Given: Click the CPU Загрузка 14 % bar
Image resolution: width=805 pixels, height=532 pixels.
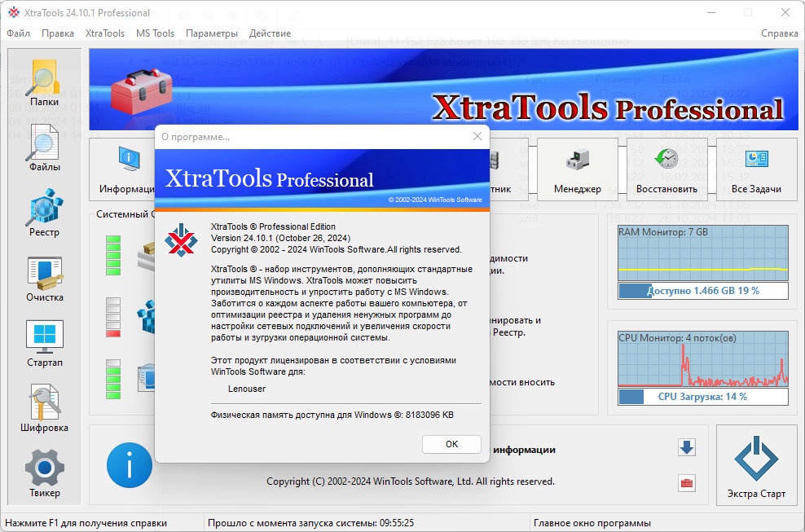Looking at the screenshot, I should 703,397.
